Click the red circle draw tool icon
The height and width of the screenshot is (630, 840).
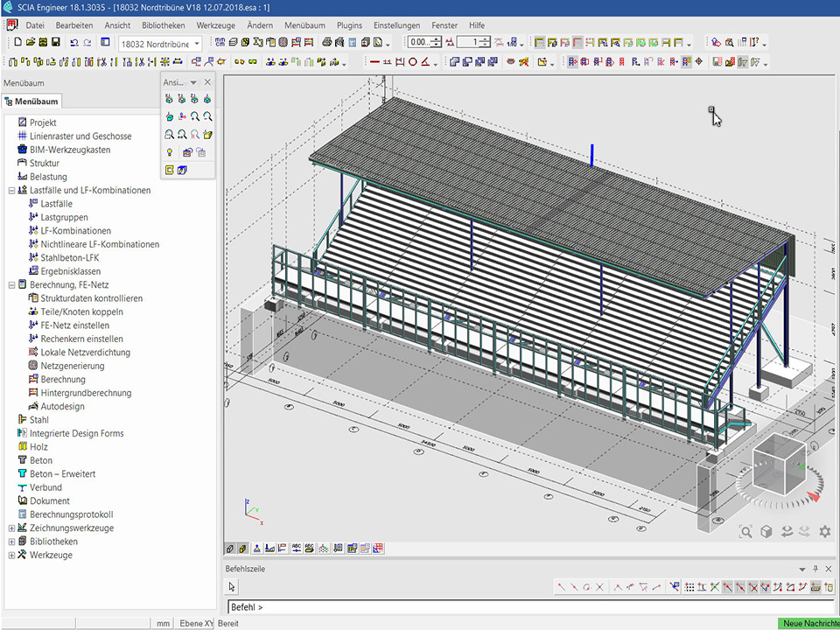[412, 62]
